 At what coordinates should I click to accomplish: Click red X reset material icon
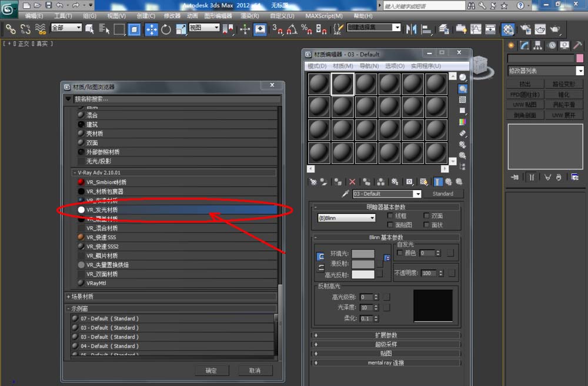point(352,182)
